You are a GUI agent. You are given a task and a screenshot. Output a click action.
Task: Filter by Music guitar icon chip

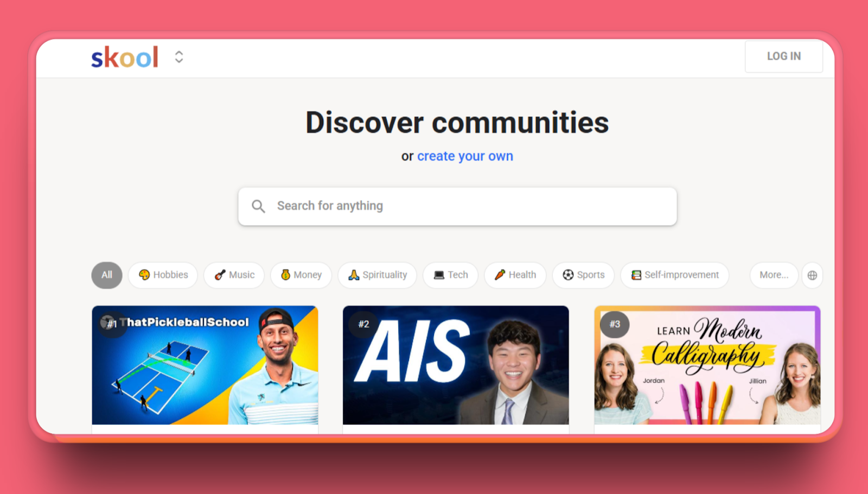pyautogui.click(x=234, y=275)
